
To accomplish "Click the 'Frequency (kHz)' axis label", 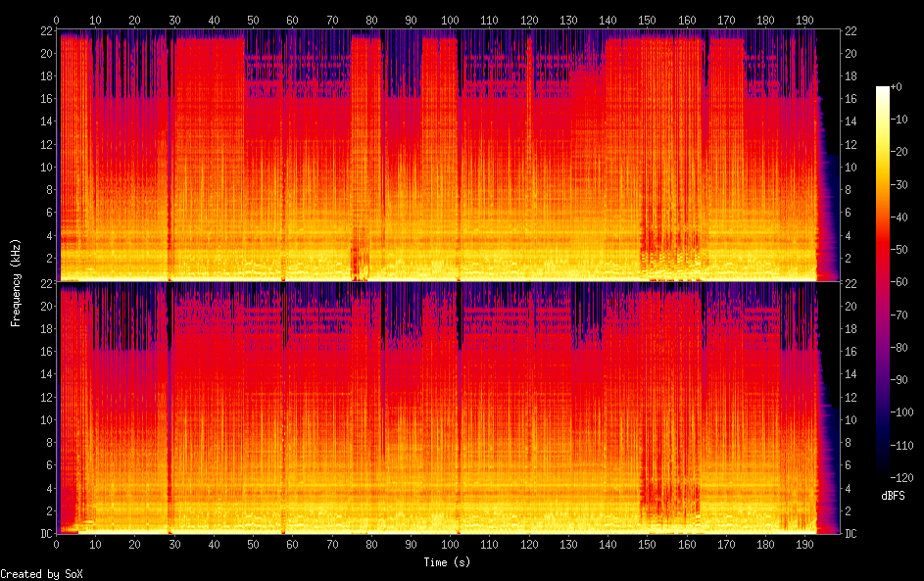I will click(16, 282).
